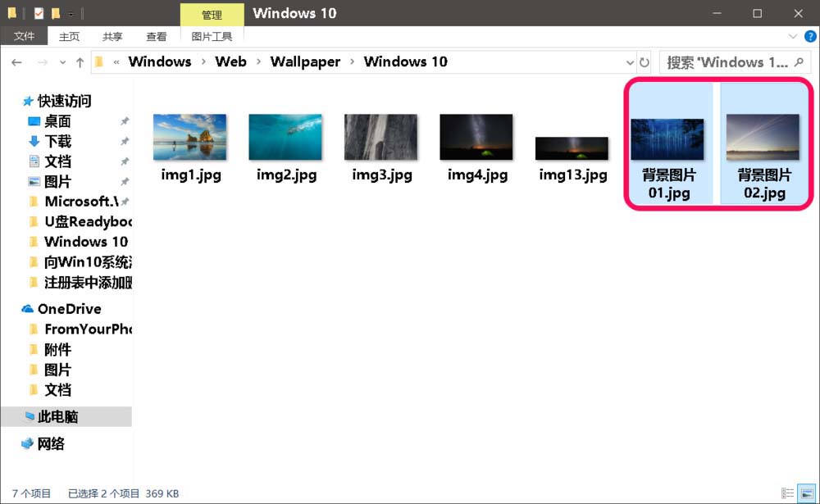The height and width of the screenshot is (504, 820).
Task: Select the 管理 contextual tab
Action: 212,15
